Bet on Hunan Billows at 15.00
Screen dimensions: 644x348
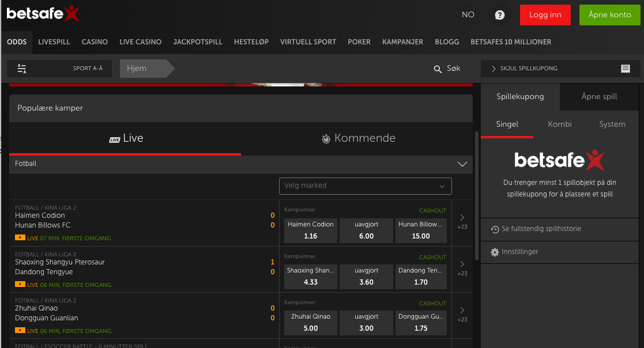(421, 230)
